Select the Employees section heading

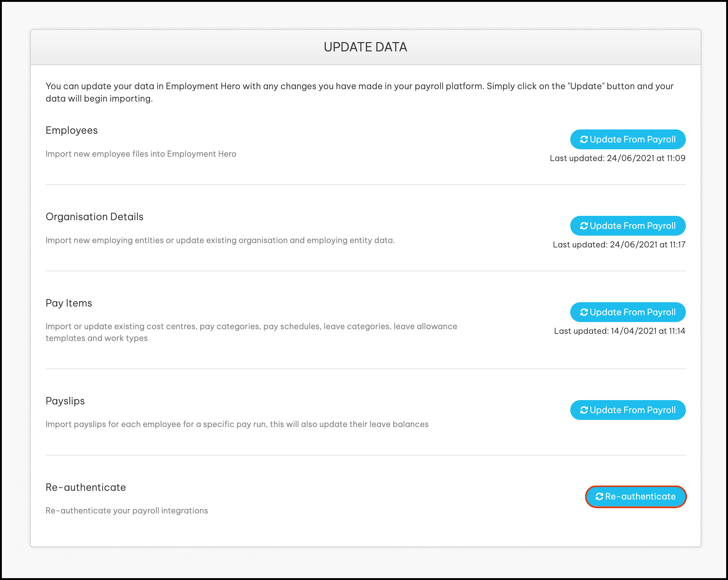click(x=72, y=131)
